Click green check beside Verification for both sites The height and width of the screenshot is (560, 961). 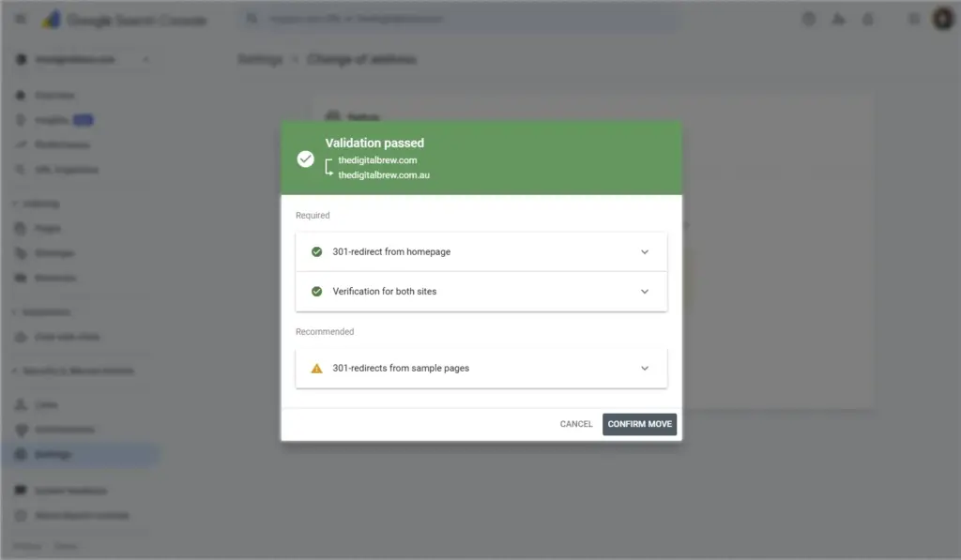(x=316, y=292)
